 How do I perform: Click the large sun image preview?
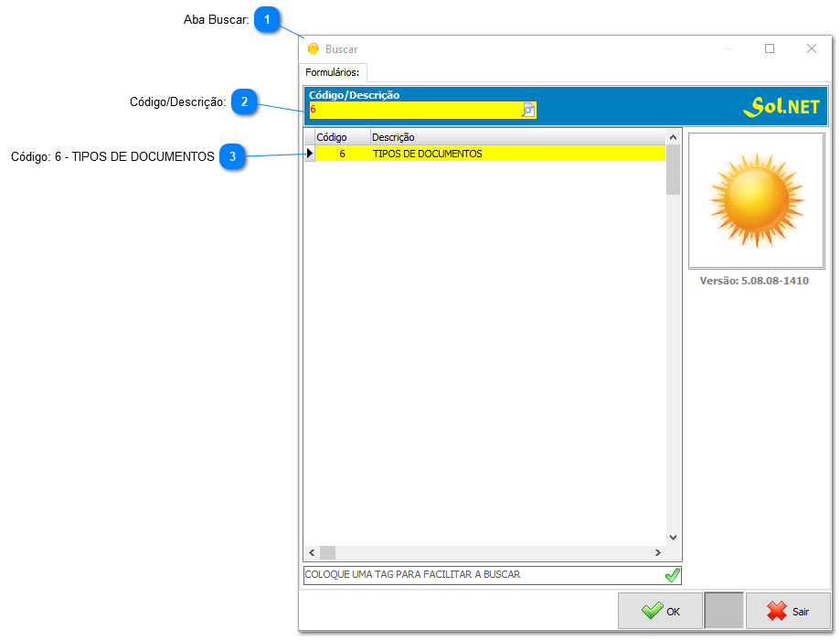click(x=756, y=200)
